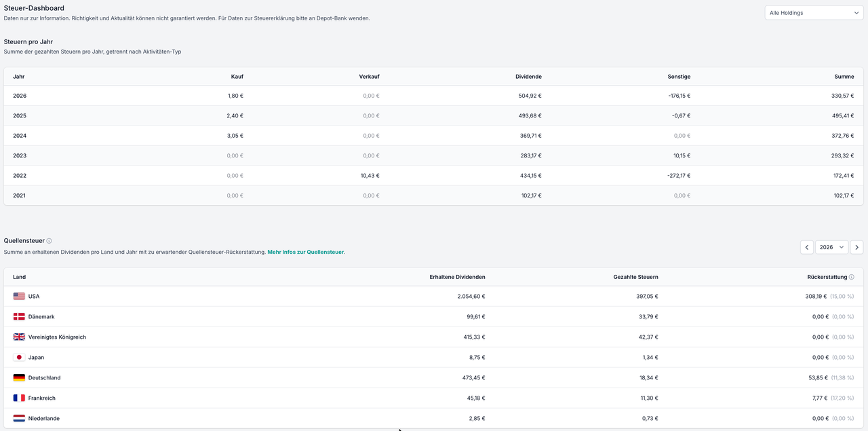Click the 330,57 € sum for 2026

pos(843,96)
